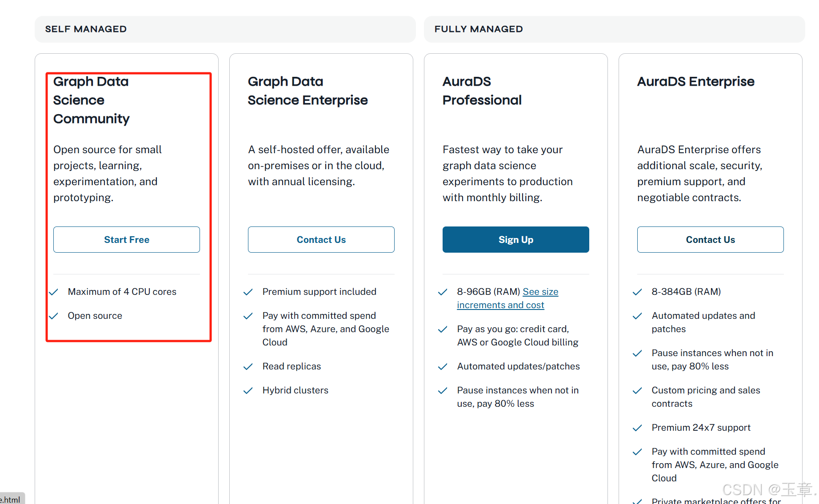Click the checkmark next to 8-96GB (RAM)
The height and width of the screenshot is (504, 819).
[443, 292]
